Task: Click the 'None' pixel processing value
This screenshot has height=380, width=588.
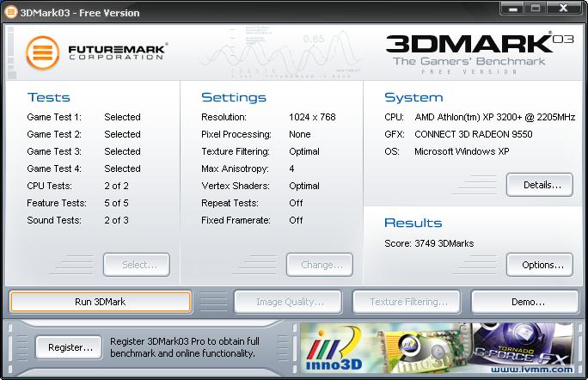Action: coord(300,134)
